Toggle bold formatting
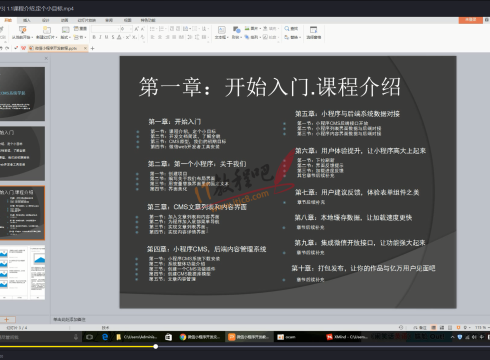This screenshot has height=360, width=490. (94, 37)
